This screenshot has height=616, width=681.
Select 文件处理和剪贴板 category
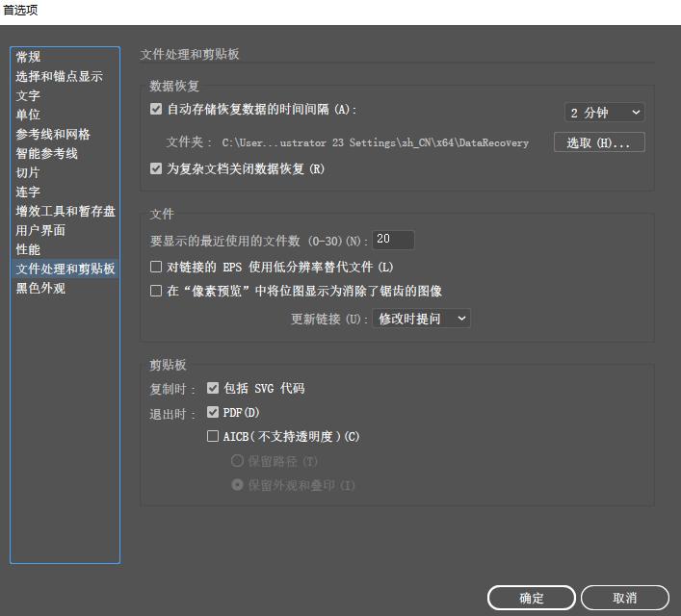tap(65, 269)
